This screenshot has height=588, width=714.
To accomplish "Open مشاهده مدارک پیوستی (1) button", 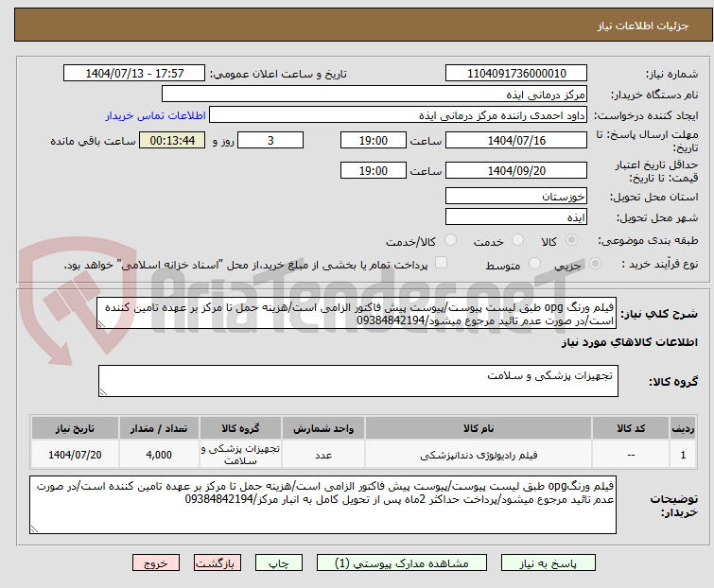I will click(402, 563).
